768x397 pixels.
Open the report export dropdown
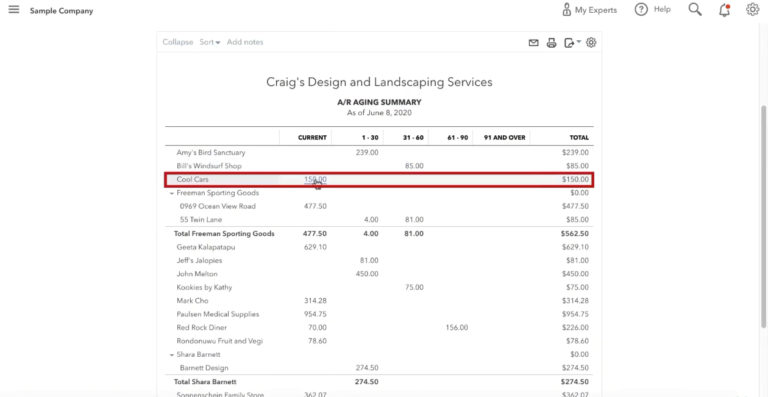(x=572, y=43)
